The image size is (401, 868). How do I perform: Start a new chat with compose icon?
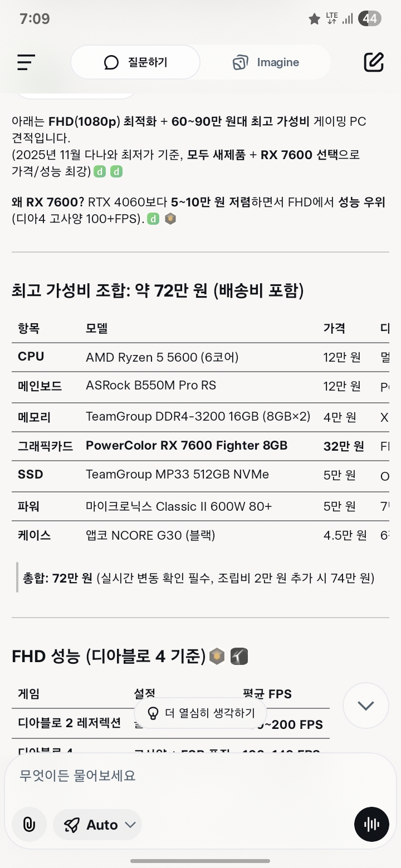pos(374,62)
